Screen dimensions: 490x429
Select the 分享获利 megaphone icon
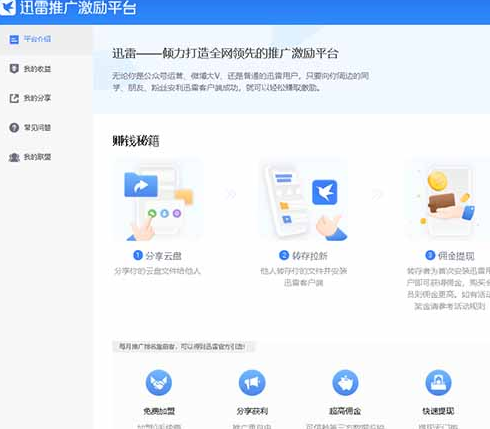click(x=252, y=383)
